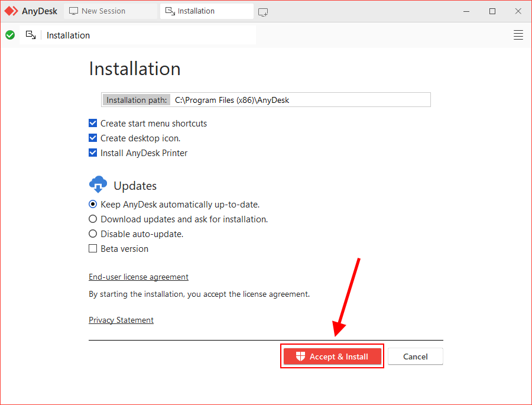
Task: Close the AnyDesk window
Action: (x=518, y=11)
